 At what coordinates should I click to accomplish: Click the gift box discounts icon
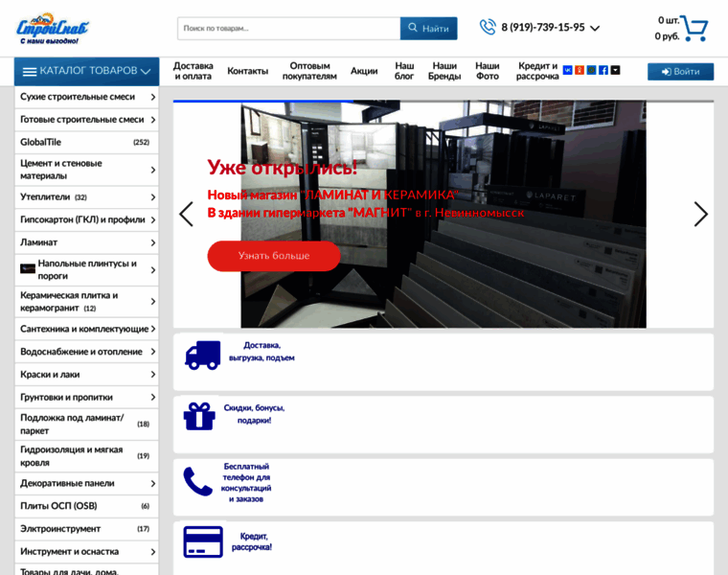199,416
